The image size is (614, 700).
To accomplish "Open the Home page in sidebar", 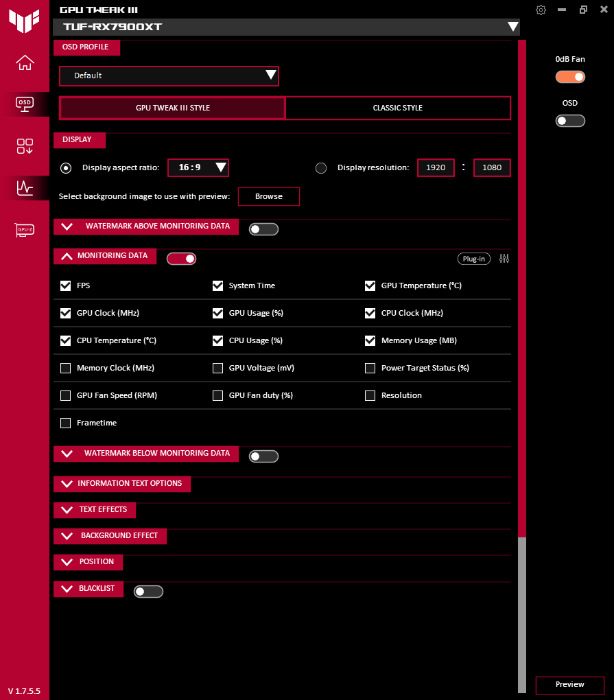I will [x=25, y=62].
